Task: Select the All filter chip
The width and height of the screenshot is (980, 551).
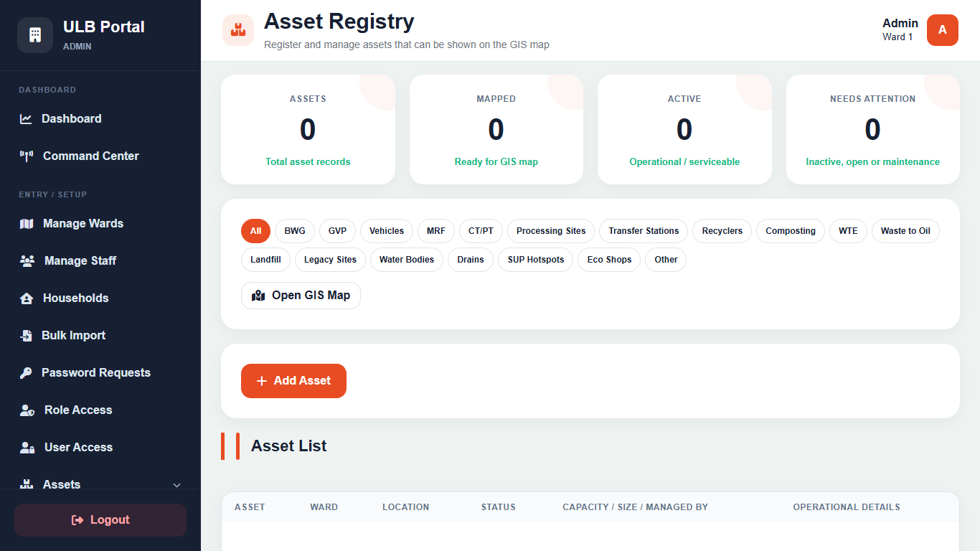Action: click(255, 231)
